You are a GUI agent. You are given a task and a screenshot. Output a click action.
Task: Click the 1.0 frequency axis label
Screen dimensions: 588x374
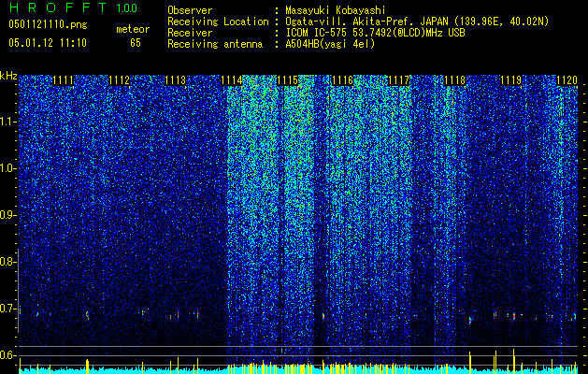pos(7,168)
